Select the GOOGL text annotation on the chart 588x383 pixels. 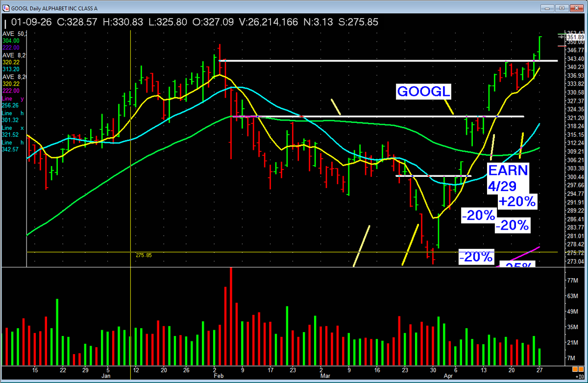pos(424,92)
